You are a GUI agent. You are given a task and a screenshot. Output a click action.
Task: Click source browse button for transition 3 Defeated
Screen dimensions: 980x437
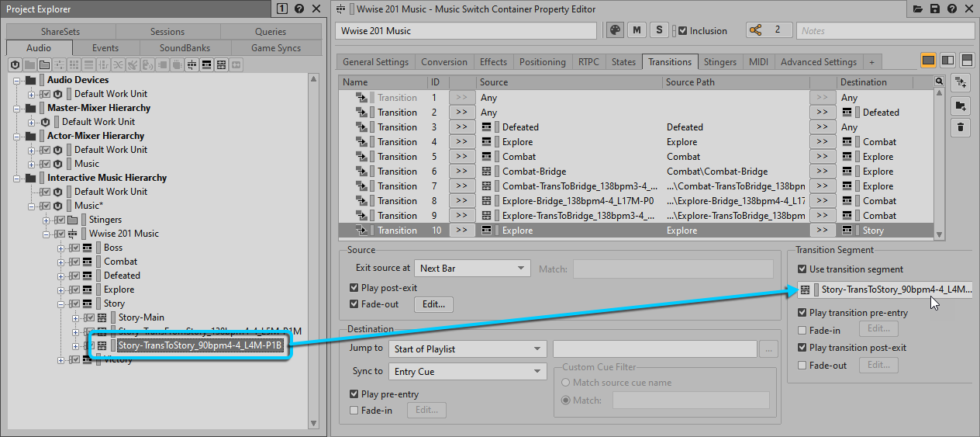462,127
